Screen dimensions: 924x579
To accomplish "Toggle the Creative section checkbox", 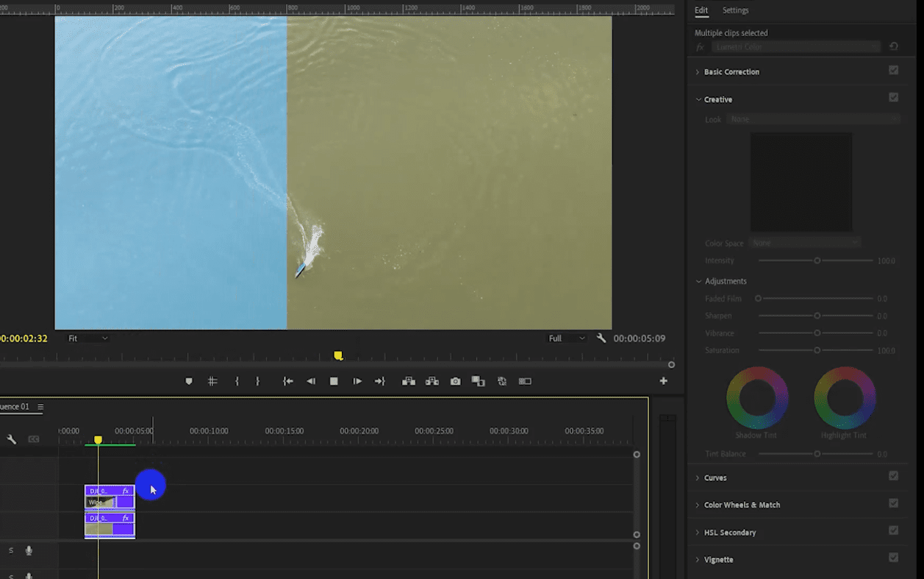I will coord(894,98).
